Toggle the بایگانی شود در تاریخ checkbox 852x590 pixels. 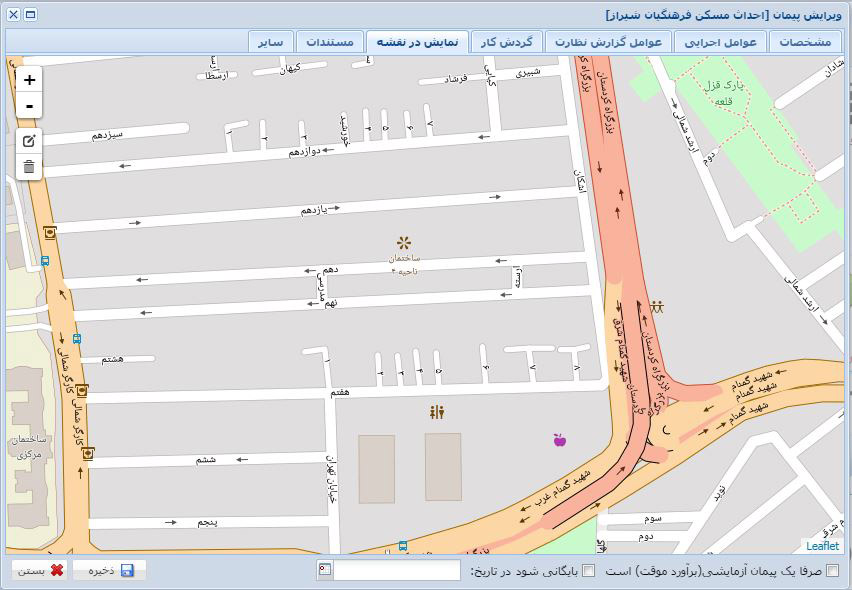tap(588, 571)
